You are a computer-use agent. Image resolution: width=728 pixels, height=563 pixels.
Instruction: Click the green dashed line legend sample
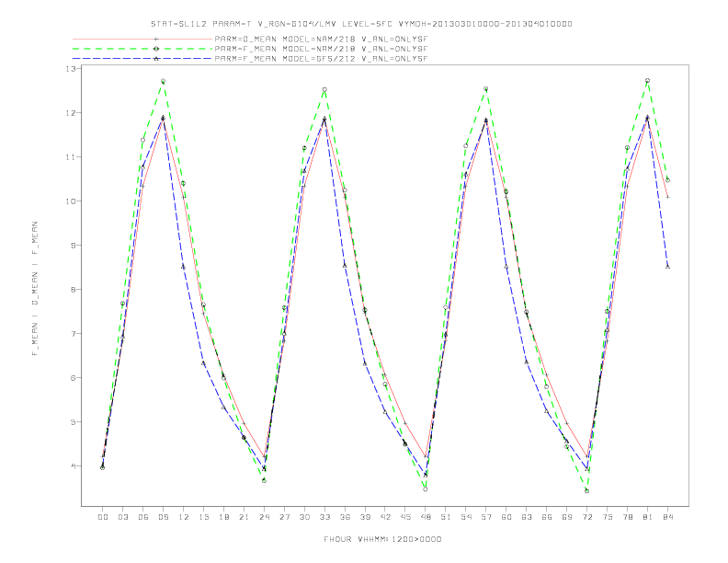point(142,49)
